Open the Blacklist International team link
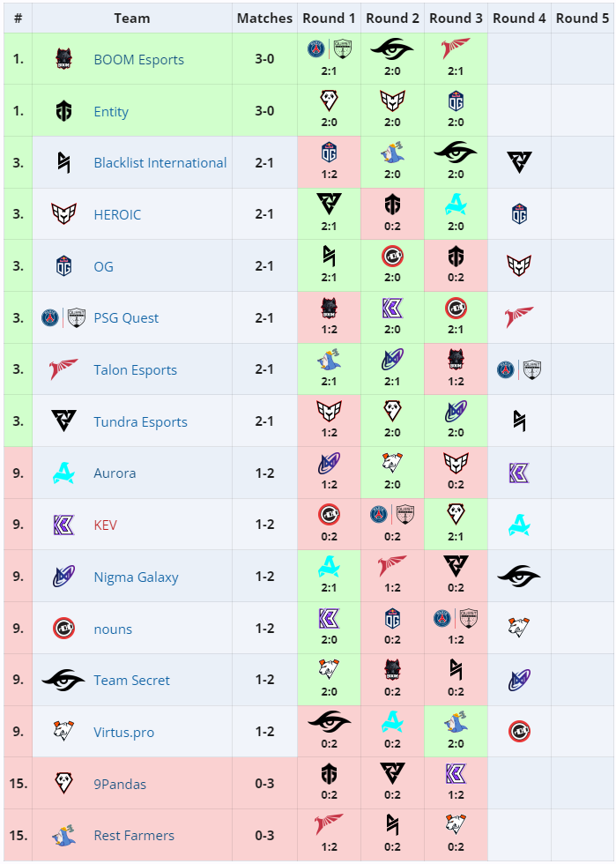The height and width of the screenshot is (864, 616). click(x=160, y=162)
